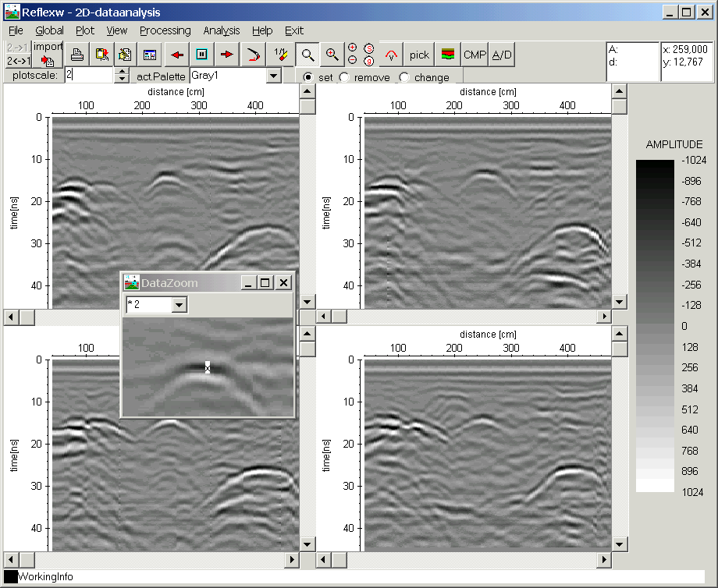Select the magnifier zoom tool
The height and width of the screenshot is (588, 718).
(x=308, y=55)
